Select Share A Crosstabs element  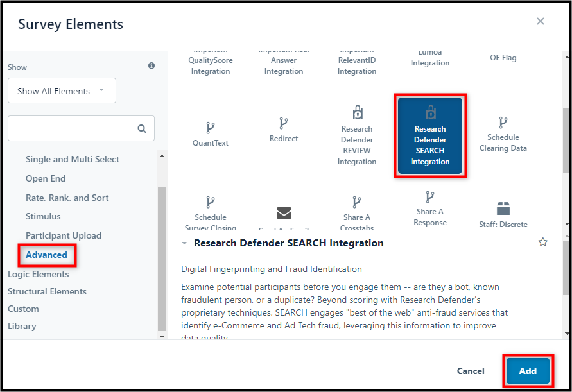(x=357, y=213)
